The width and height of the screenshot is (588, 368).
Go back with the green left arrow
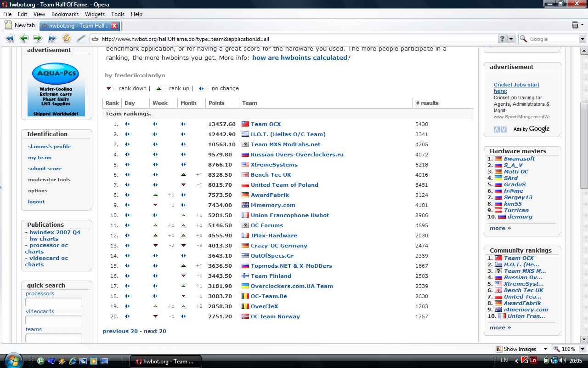[24, 39]
